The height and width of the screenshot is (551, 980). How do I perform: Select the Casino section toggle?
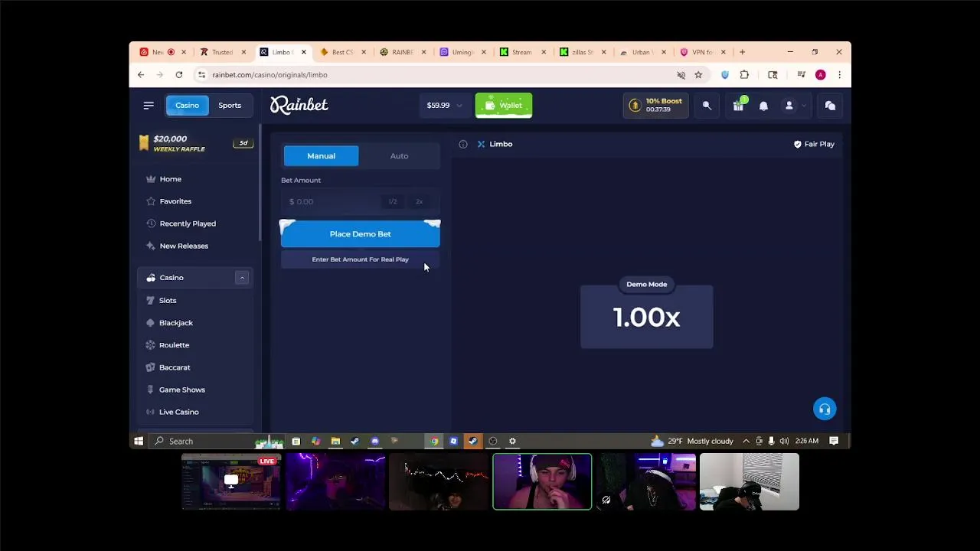pos(187,106)
